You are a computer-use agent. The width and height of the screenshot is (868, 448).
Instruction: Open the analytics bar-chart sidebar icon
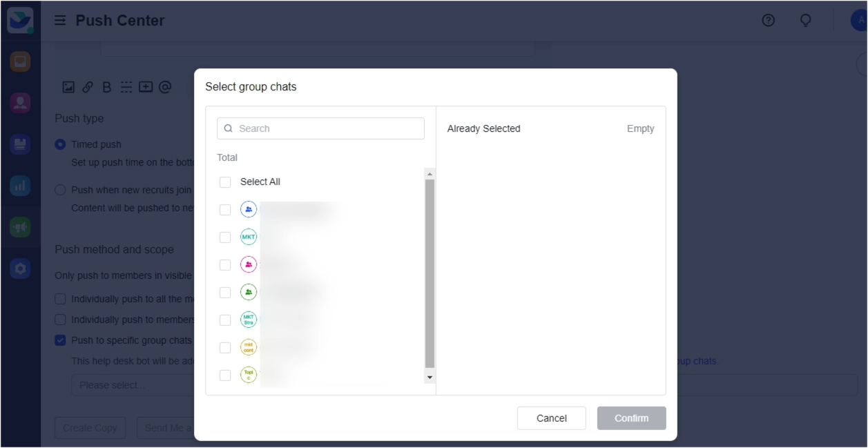(19, 185)
